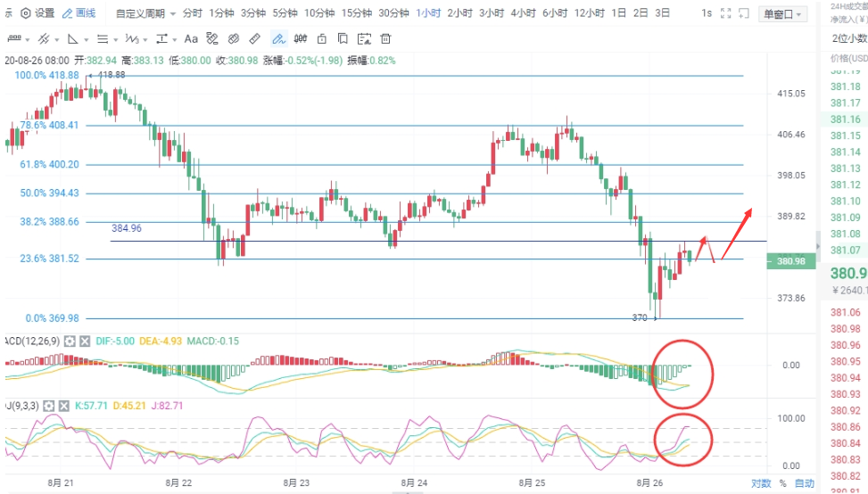Open MACD indicator settings gear
The image size is (868, 494).
[70, 342]
